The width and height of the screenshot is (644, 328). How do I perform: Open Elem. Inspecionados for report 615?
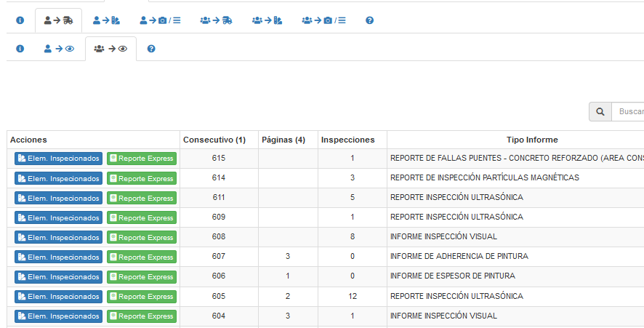tap(58, 159)
